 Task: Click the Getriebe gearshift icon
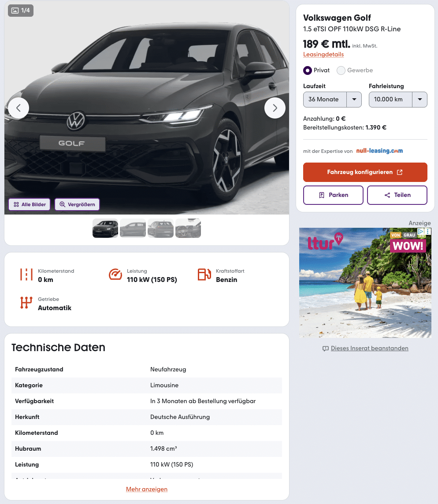click(26, 303)
